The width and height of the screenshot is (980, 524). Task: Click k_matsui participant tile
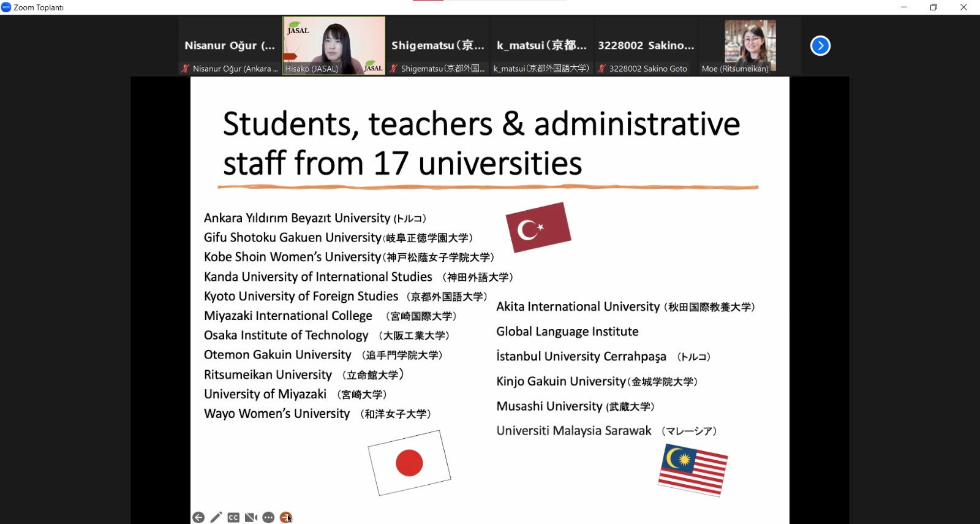(541, 45)
